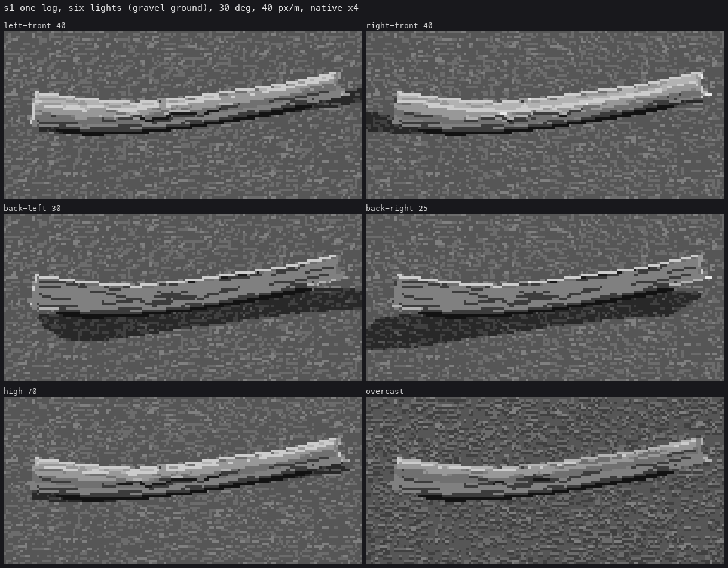Pick the high 70 log render image
This screenshot has height=568, width=728.
point(183,481)
